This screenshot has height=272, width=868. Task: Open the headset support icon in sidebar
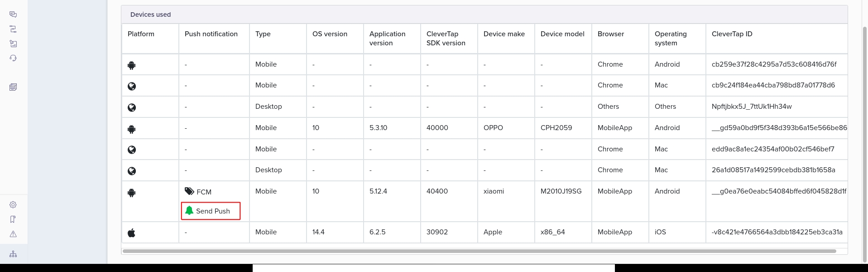coord(13,58)
